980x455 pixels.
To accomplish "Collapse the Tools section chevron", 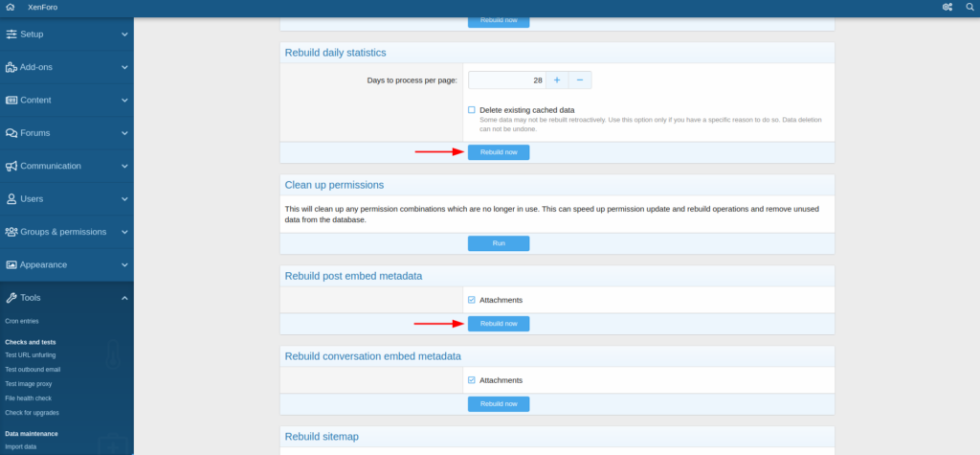I will (124, 298).
